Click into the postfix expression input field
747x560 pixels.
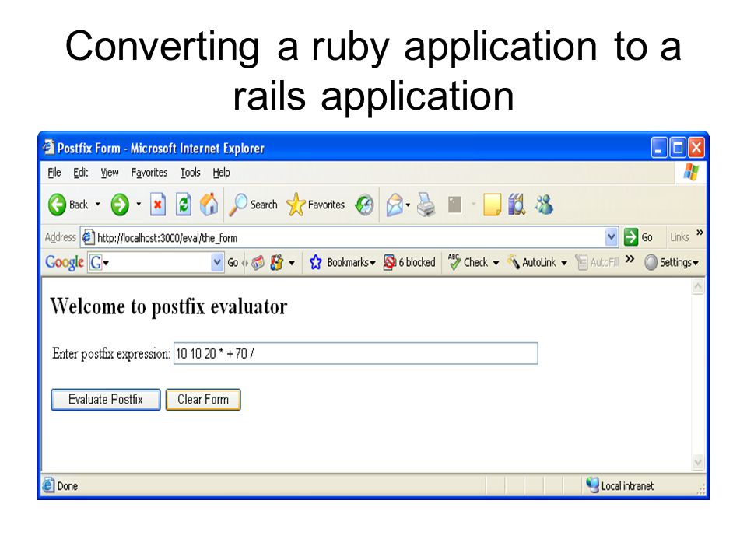click(356, 353)
